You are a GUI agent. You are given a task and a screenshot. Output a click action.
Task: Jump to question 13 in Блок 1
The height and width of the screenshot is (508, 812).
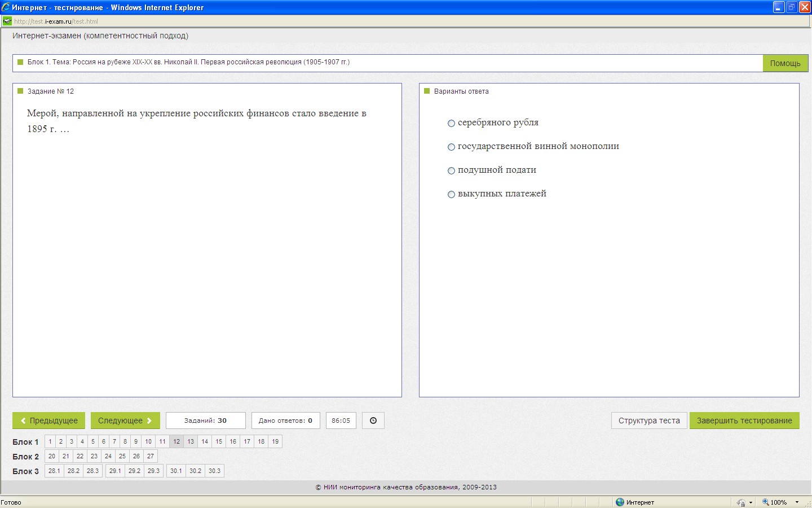(191, 441)
